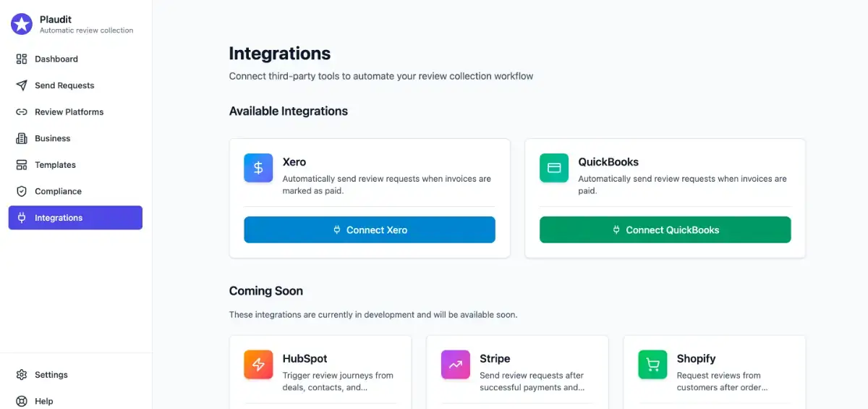Click the Review Platforms link icon
The width and height of the screenshot is (868, 409).
click(22, 112)
